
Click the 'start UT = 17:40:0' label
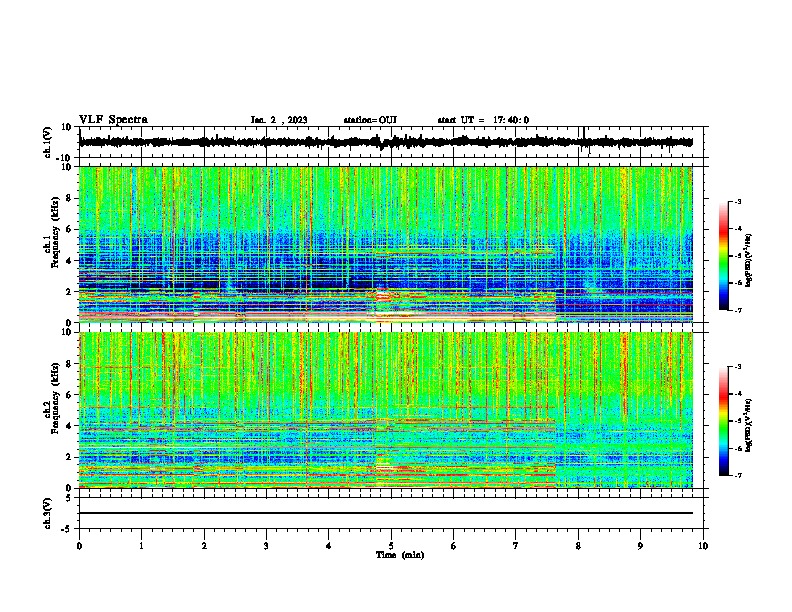pyautogui.click(x=483, y=120)
